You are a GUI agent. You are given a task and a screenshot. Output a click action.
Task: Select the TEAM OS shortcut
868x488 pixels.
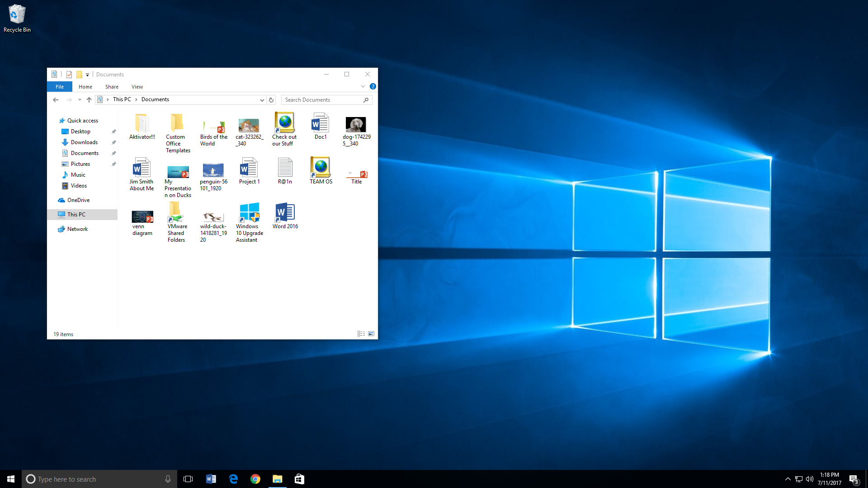(321, 171)
